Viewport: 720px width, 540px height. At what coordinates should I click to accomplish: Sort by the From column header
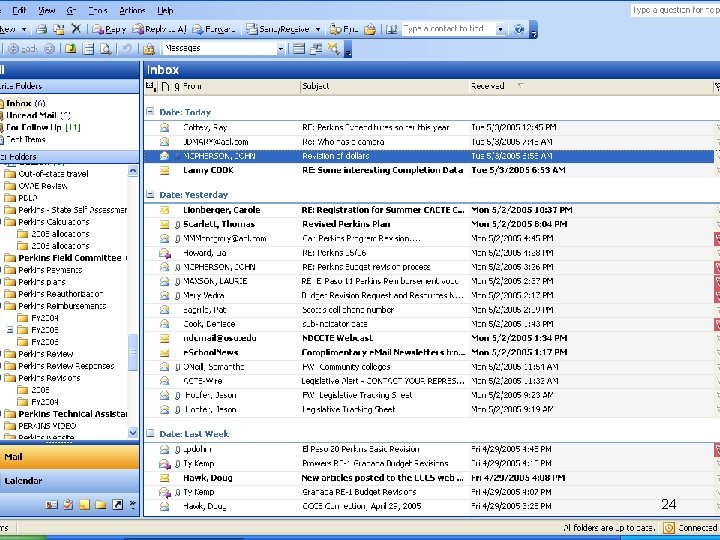click(x=240, y=86)
